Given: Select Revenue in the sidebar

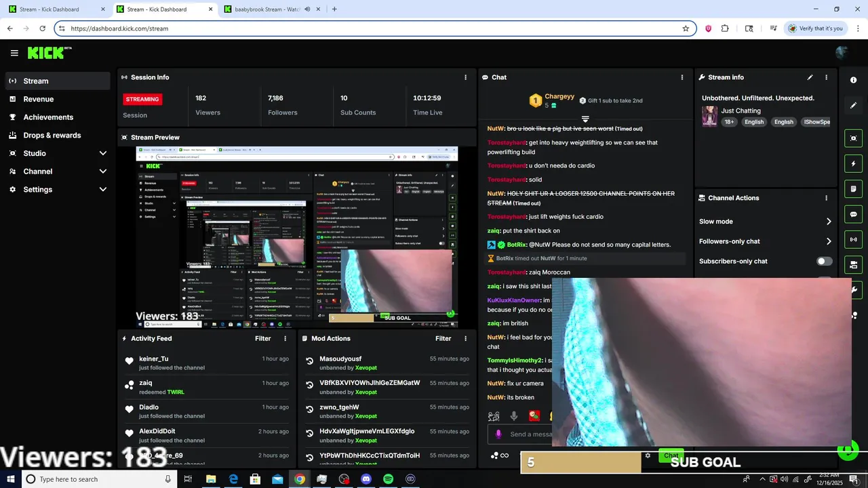Looking at the screenshot, I should tap(58, 99).
